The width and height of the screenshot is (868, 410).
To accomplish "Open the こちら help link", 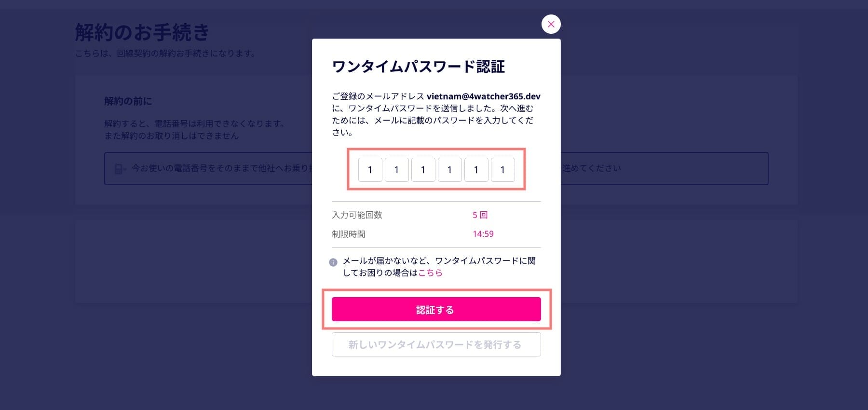I will coord(430,273).
